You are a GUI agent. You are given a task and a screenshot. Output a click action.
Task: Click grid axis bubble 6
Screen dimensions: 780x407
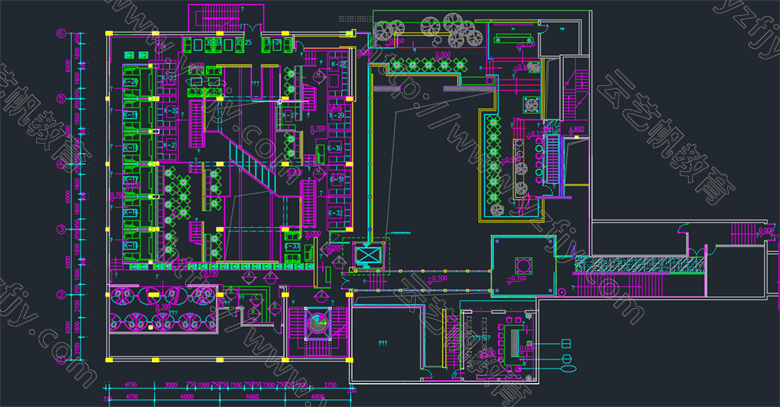coord(61,33)
